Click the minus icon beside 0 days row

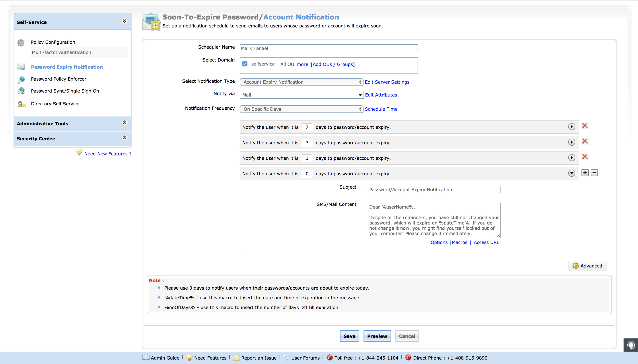click(594, 173)
